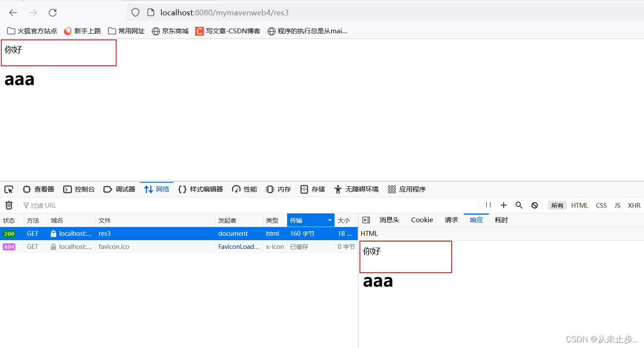The image size is (644, 348).
Task: Click the x-icon type cell
Action: pos(275,247)
